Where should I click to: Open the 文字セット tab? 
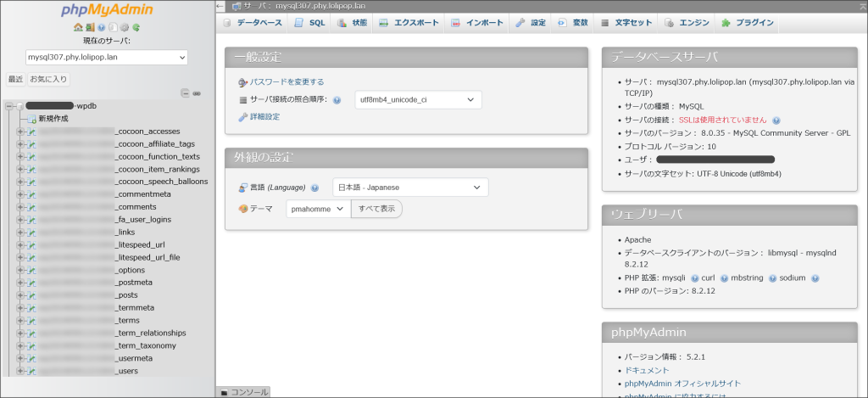coord(626,23)
